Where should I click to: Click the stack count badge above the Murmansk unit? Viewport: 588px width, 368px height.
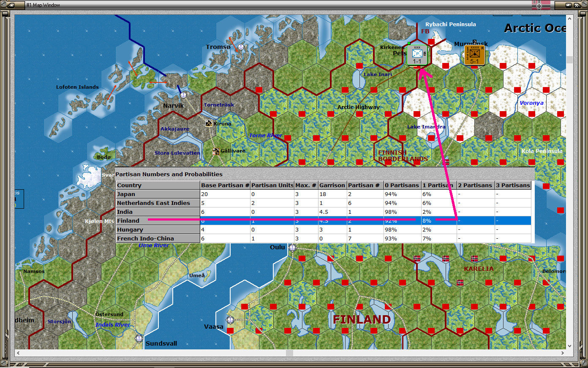click(x=474, y=42)
